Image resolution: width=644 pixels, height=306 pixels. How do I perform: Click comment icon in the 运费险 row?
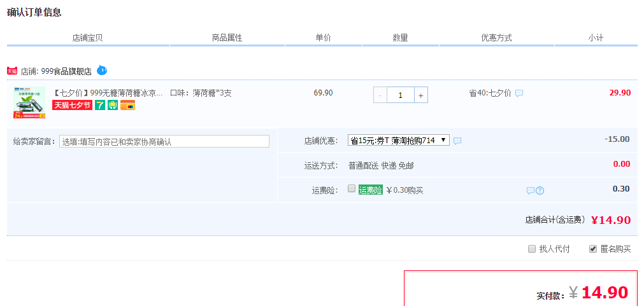(x=530, y=191)
